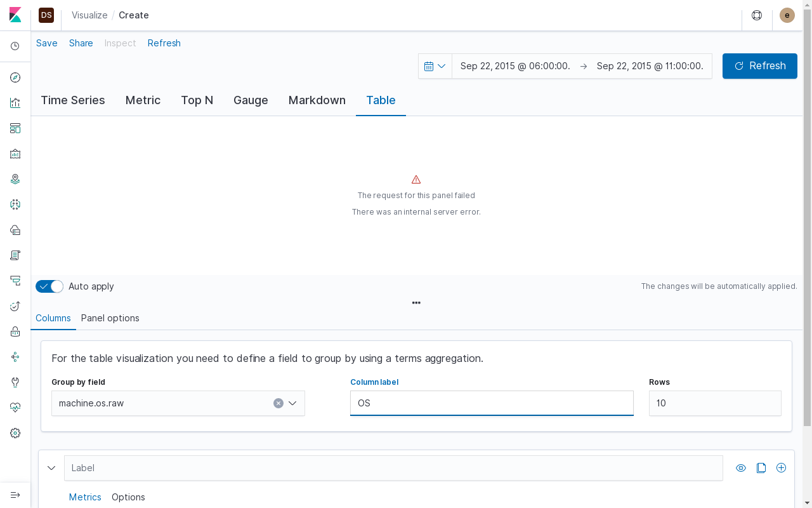Viewport: 812px width, 508px height.
Task: Collapse the series panel with the chevron
Action: pyautogui.click(x=51, y=468)
